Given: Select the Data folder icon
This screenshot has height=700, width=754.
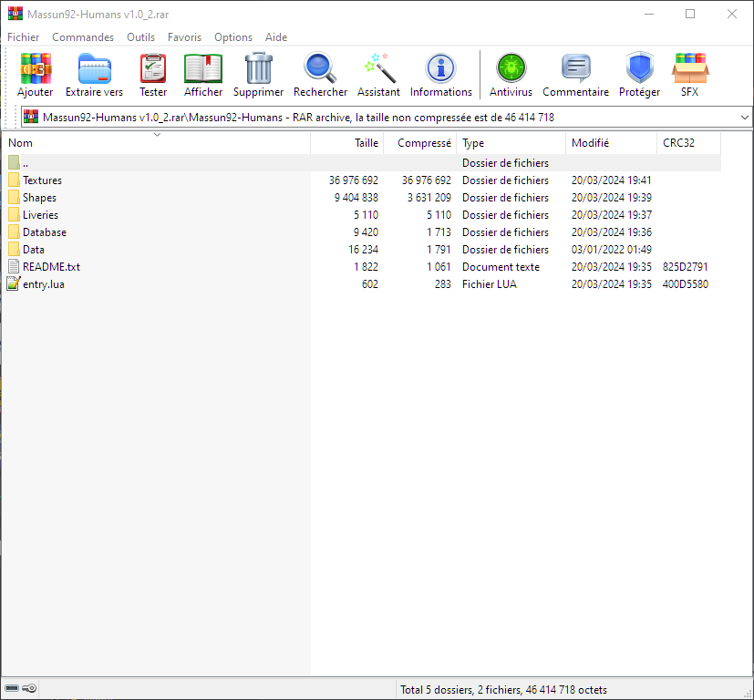Looking at the screenshot, I should pos(14,249).
